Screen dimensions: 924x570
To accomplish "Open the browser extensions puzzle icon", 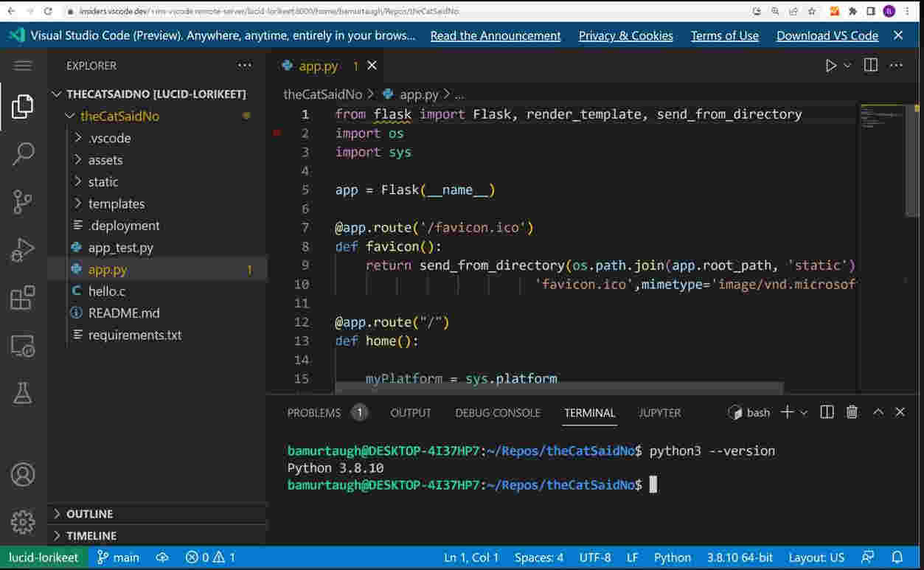I will [853, 11].
